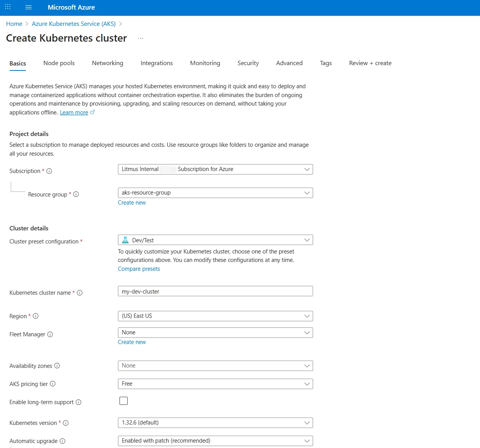Open the Resource group dropdown

click(215, 193)
